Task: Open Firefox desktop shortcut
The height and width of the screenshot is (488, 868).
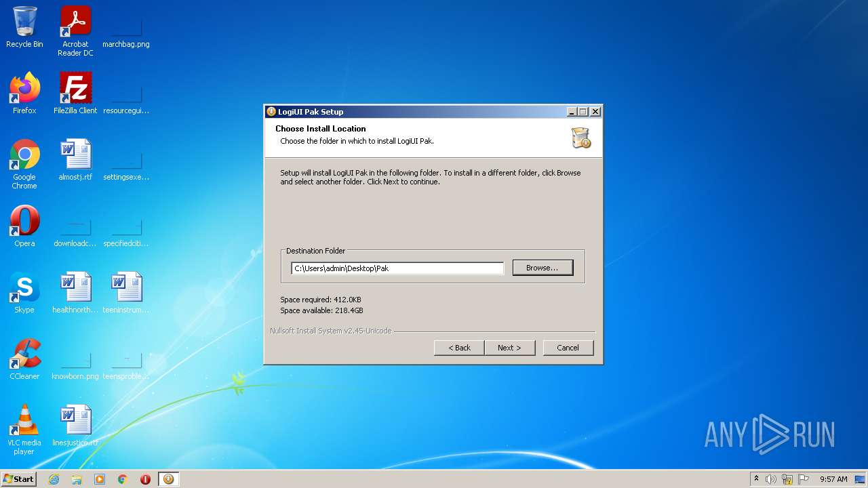Action: tap(24, 94)
